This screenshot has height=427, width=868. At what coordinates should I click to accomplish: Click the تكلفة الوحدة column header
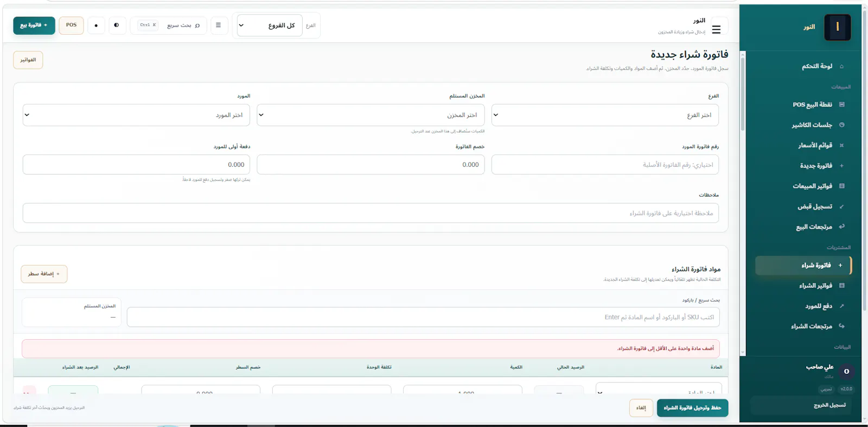tap(379, 367)
